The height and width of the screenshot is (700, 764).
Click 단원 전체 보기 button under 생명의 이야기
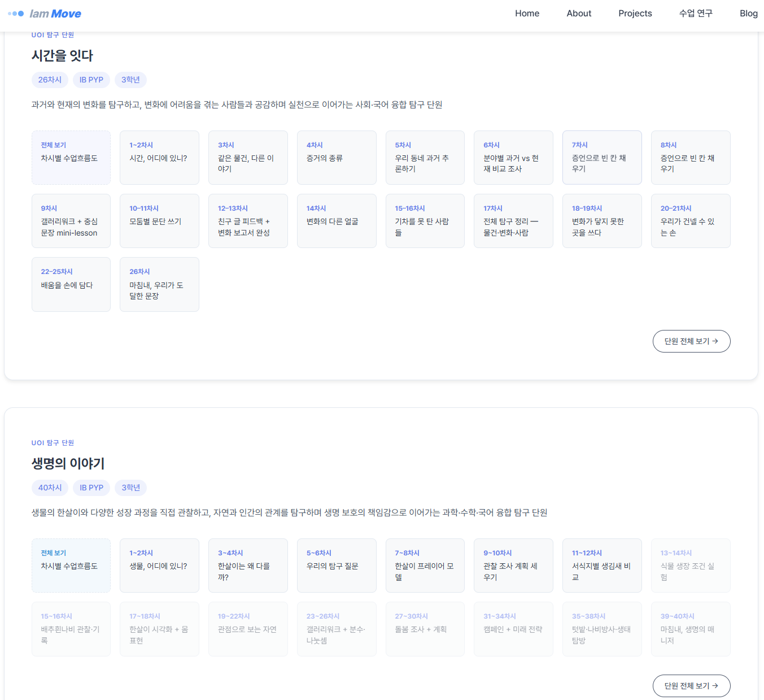click(691, 686)
